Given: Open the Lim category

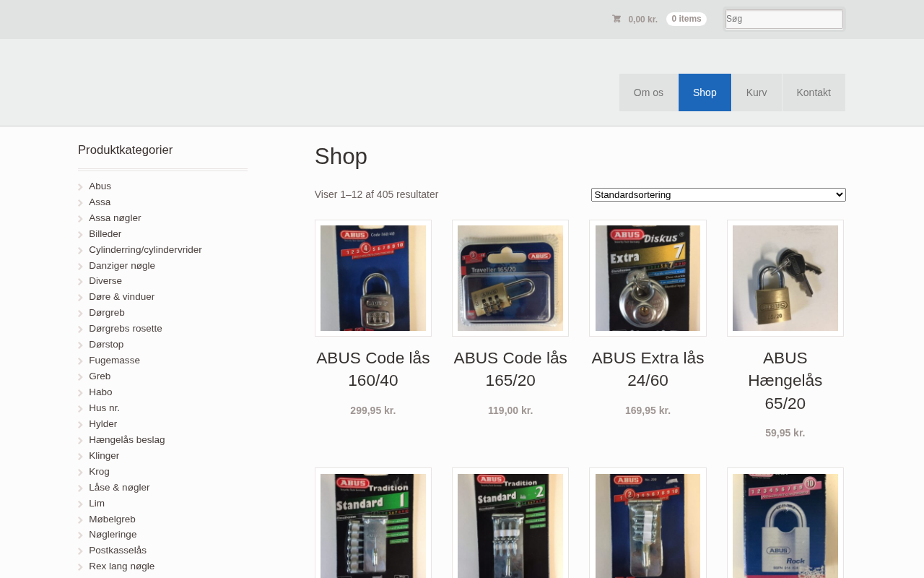Looking at the screenshot, I should click(97, 504).
